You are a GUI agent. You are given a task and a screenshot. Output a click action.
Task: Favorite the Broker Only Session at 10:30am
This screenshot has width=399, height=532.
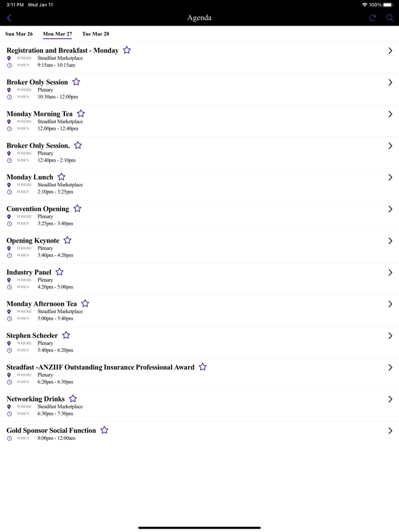76,82
